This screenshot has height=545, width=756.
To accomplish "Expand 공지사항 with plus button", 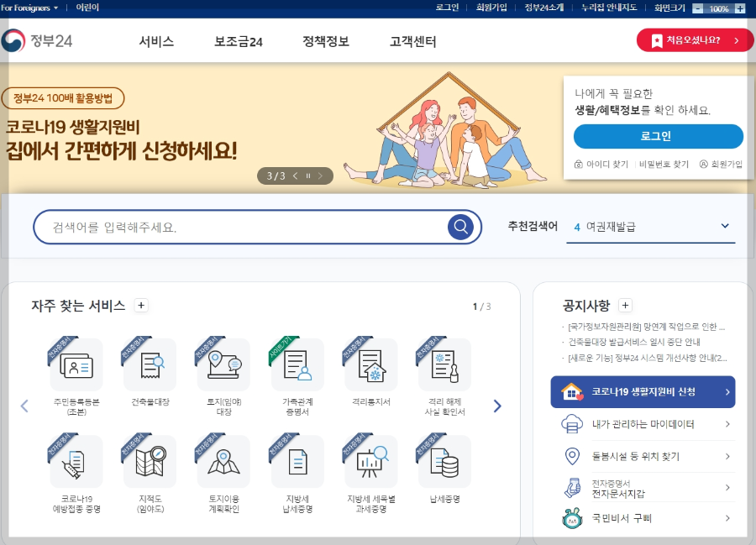I will tap(625, 305).
